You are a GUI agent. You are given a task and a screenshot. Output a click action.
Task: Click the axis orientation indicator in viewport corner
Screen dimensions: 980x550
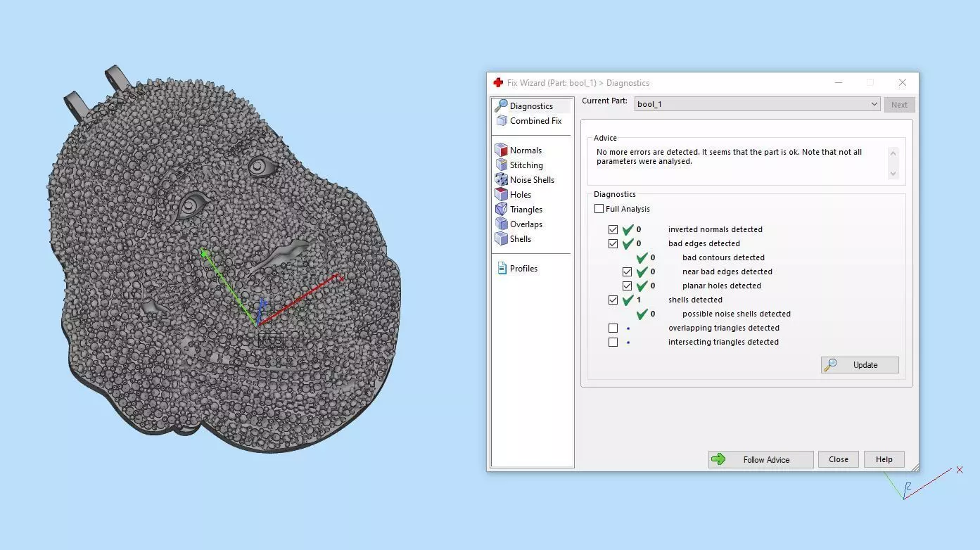(x=922, y=483)
